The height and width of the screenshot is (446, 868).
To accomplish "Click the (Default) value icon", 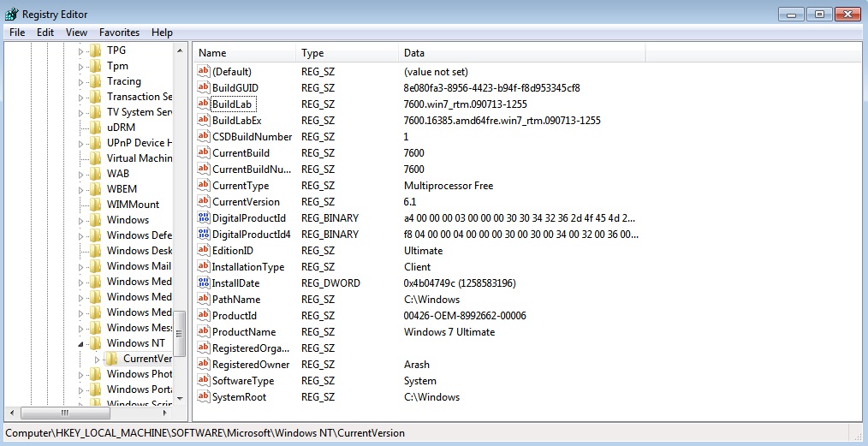I will 204,71.
